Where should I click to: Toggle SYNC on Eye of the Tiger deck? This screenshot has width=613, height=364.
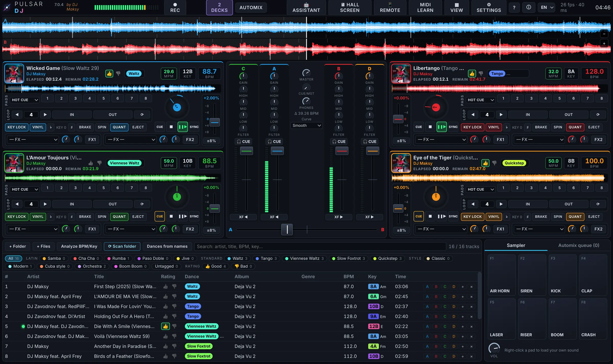453,217
